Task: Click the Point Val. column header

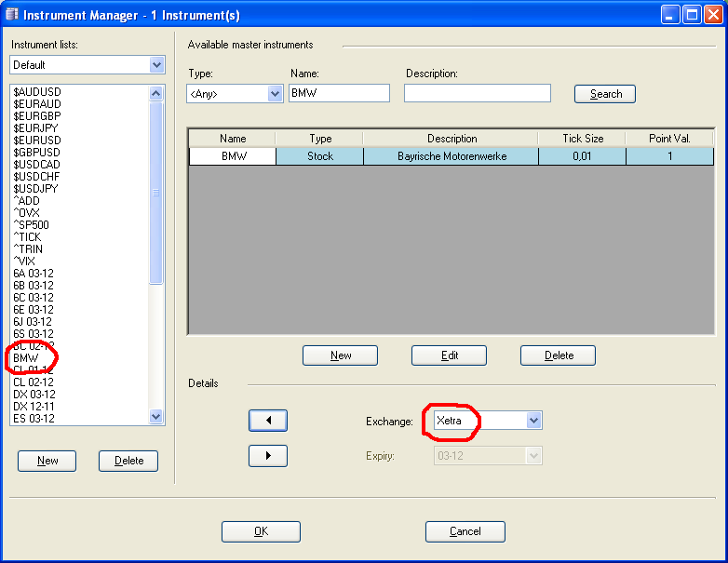Action: pyautogui.click(x=669, y=139)
